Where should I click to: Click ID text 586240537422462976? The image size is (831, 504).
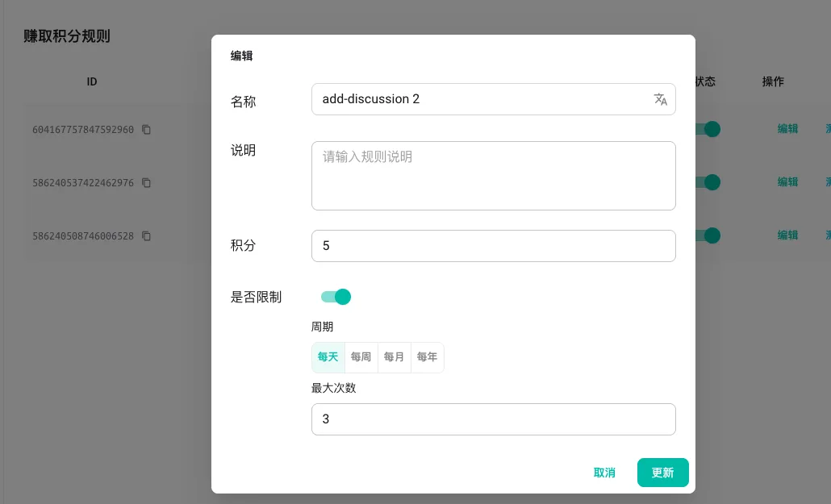83,183
